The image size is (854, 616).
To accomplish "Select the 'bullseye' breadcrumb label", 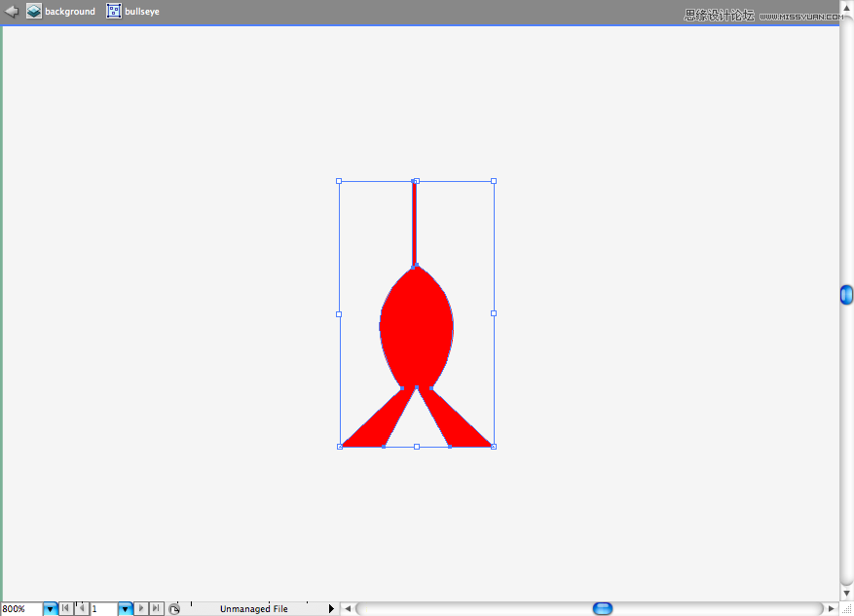I will (142, 12).
